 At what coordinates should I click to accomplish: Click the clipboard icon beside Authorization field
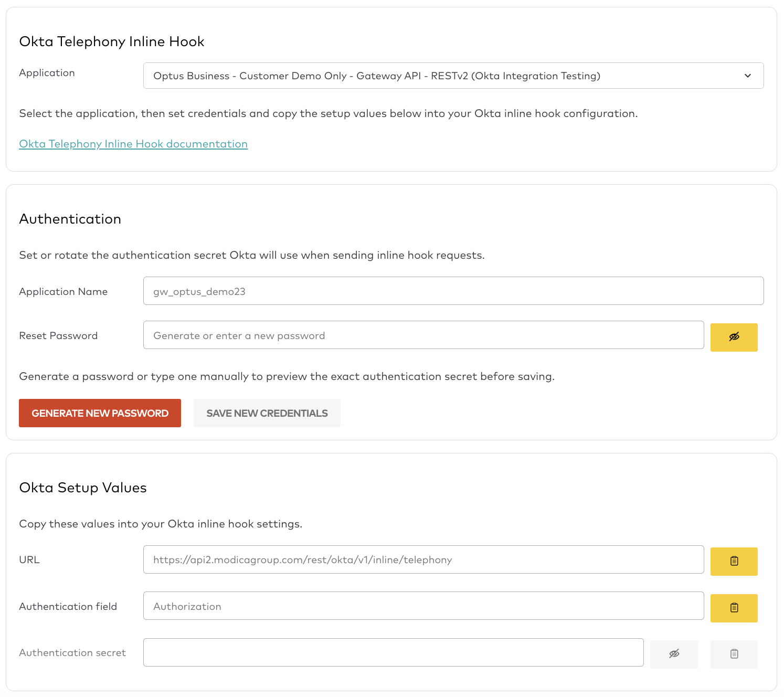coord(734,608)
